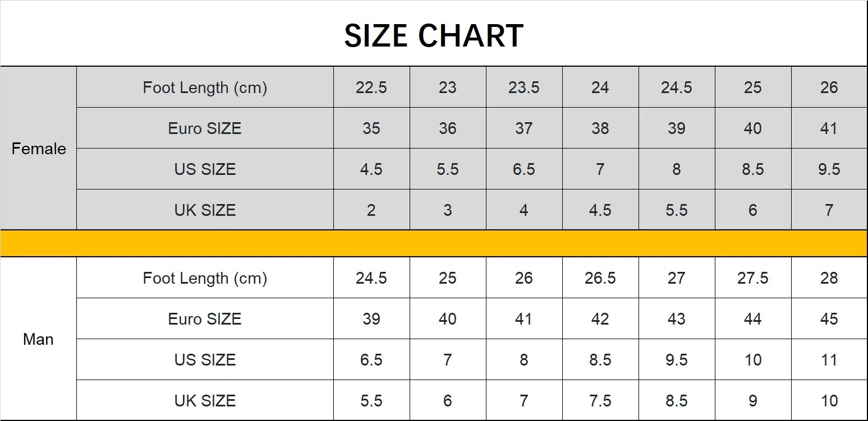Select the Female section label
868x421 pixels.
click(39, 149)
